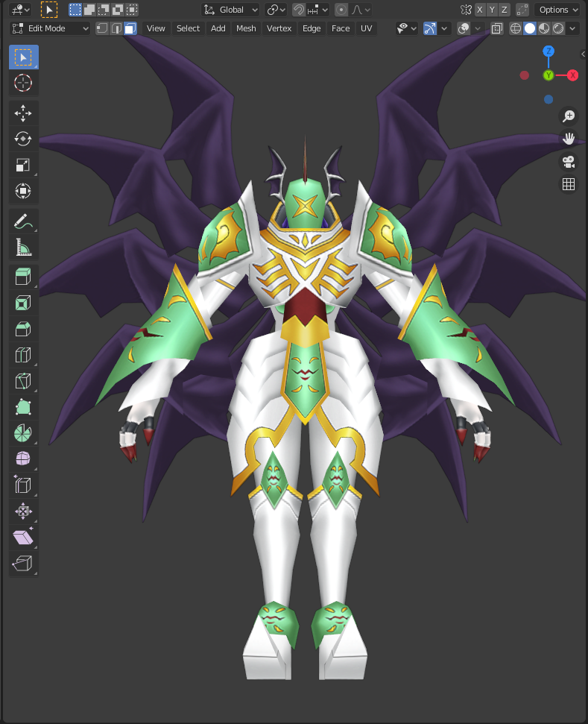Click the Extend selection mode icon

point(89,10)
